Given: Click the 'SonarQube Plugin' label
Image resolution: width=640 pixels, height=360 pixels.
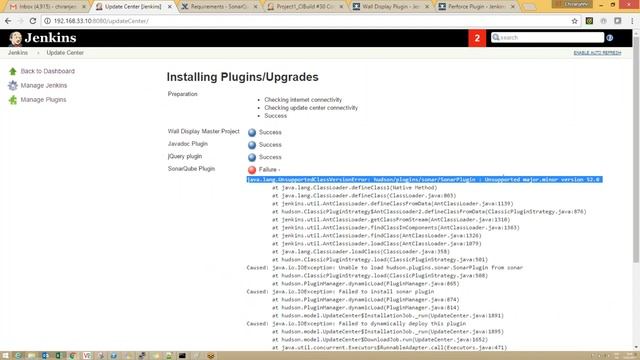Looking at the screenshot, I should pyautogui.click(x=191, y=169).
